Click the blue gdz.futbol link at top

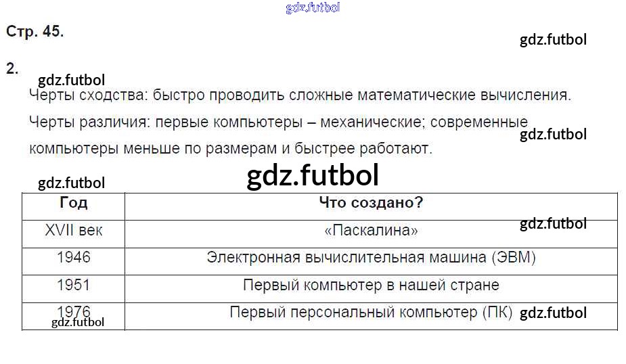[x=313, y=8]
